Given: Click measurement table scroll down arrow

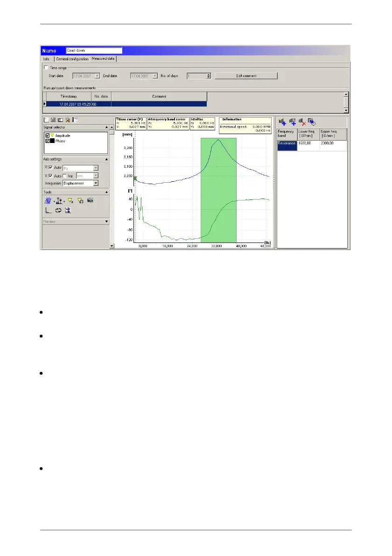Looking at the screenshot, I should (x=346, y=111).
